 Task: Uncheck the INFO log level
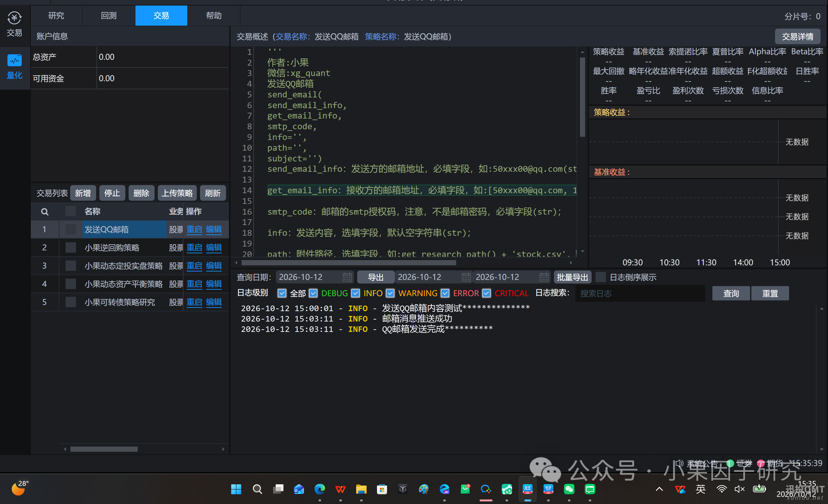(356, 293)
